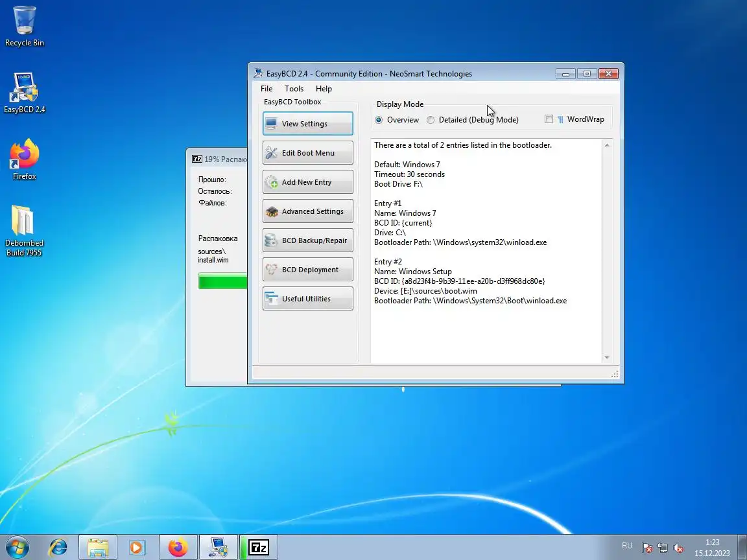Click the 'BCD ID: {current}' line
Image resolution: width=747 pixels, height=560 pixels.
pyautogui.click(x=403, y=223)
